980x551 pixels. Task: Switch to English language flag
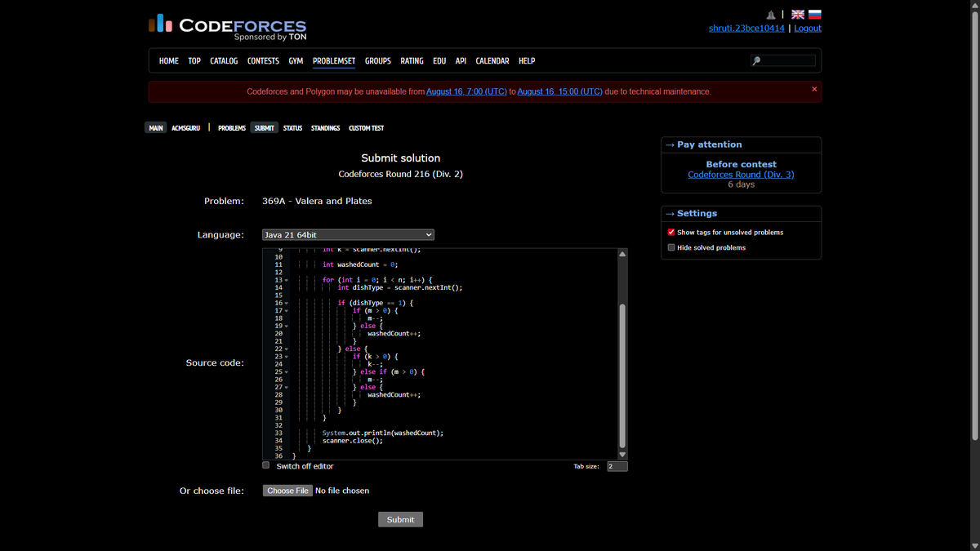click(798, 15)
